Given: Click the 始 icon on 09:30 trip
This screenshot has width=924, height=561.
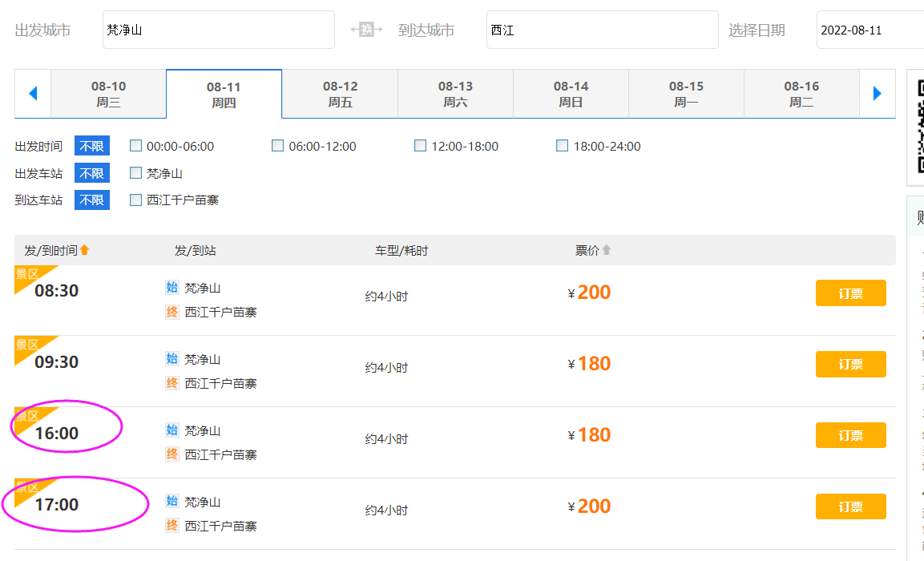Looking at the screenshot, I should coord(171,359).
